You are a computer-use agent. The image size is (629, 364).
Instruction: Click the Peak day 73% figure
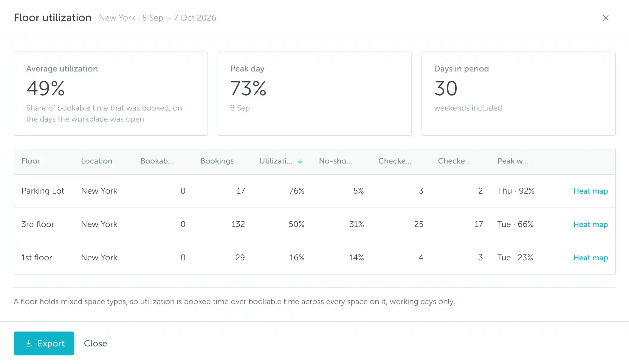coord(248,88)
